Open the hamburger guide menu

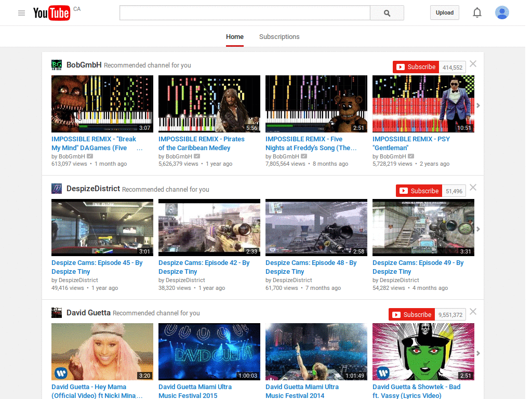21,13
